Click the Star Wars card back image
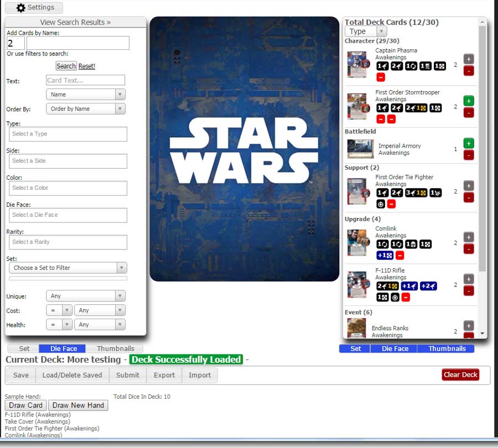Viewport: 498px width, 448px height. (x=244, y=149)
